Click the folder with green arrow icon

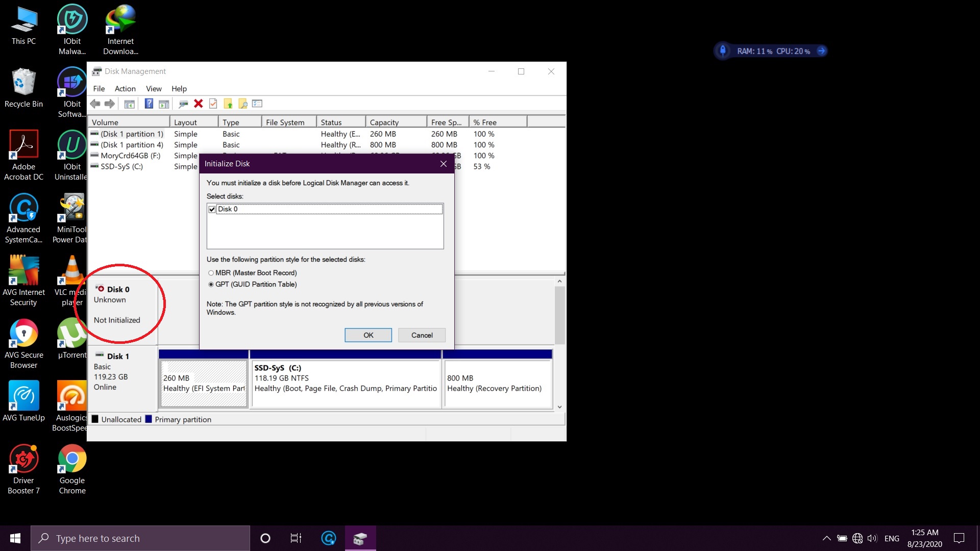(x=228, y=104)
